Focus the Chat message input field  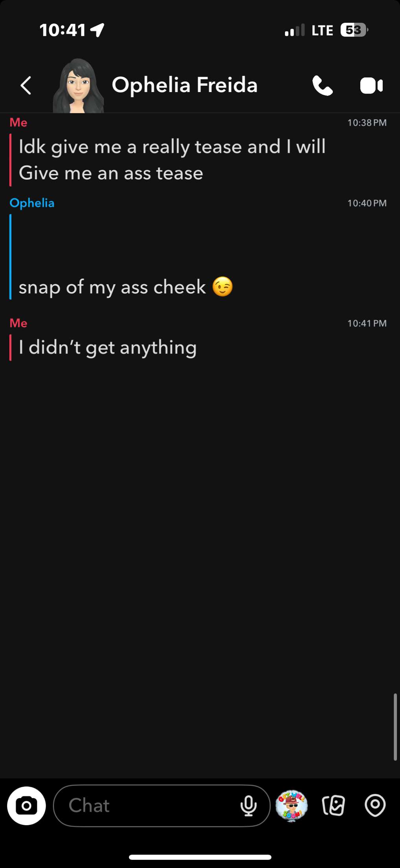tap(161, 806)
